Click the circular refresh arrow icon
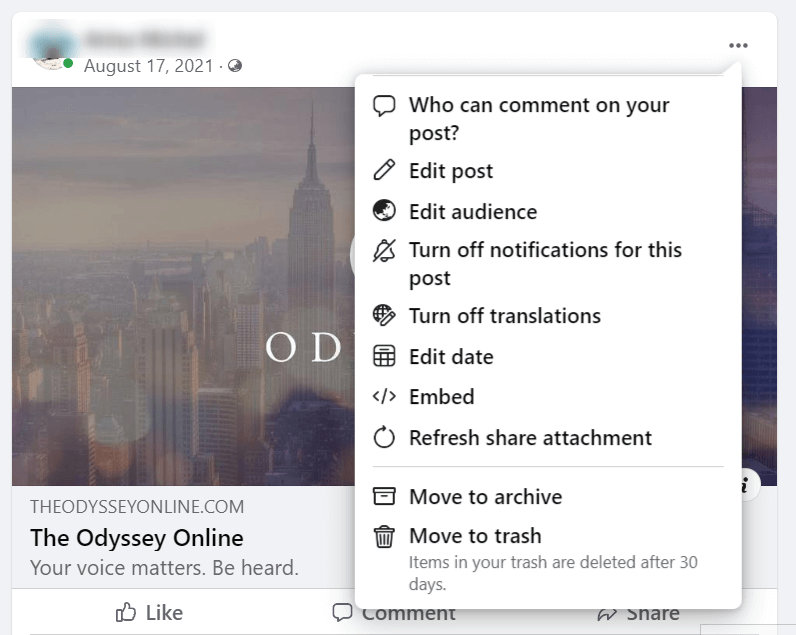This screenshot has width=796, height=635. [384, 437]
